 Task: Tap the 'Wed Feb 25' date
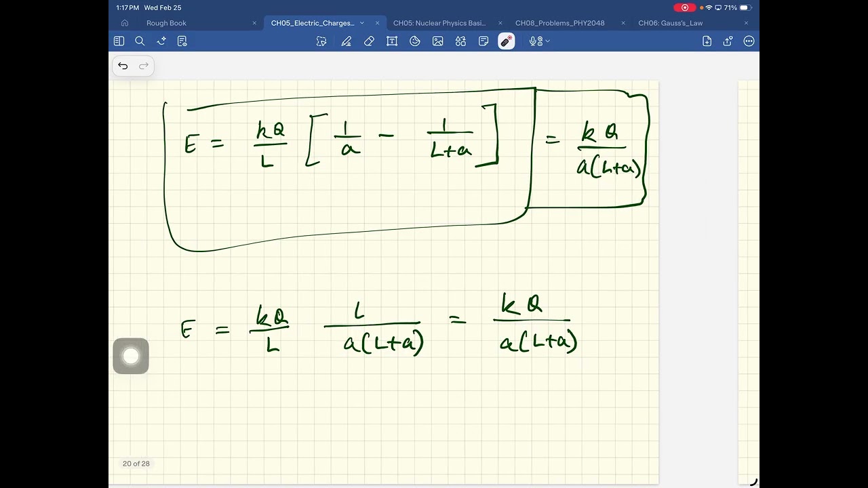[163, 7]
